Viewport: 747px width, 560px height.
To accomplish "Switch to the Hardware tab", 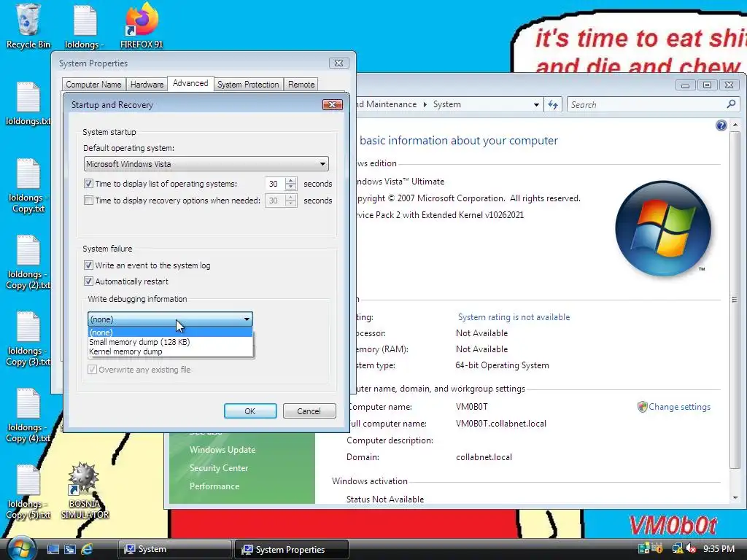I will (147, 85).
